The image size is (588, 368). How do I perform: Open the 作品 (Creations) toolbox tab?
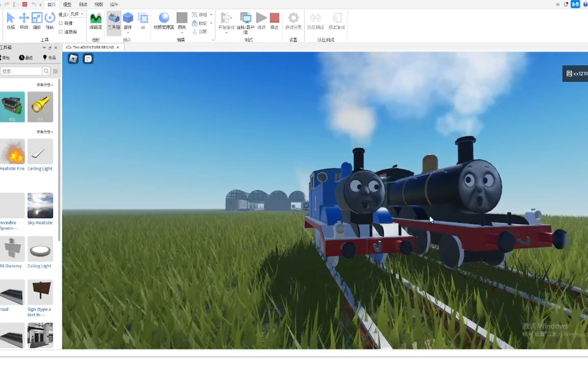click(49, 58)
